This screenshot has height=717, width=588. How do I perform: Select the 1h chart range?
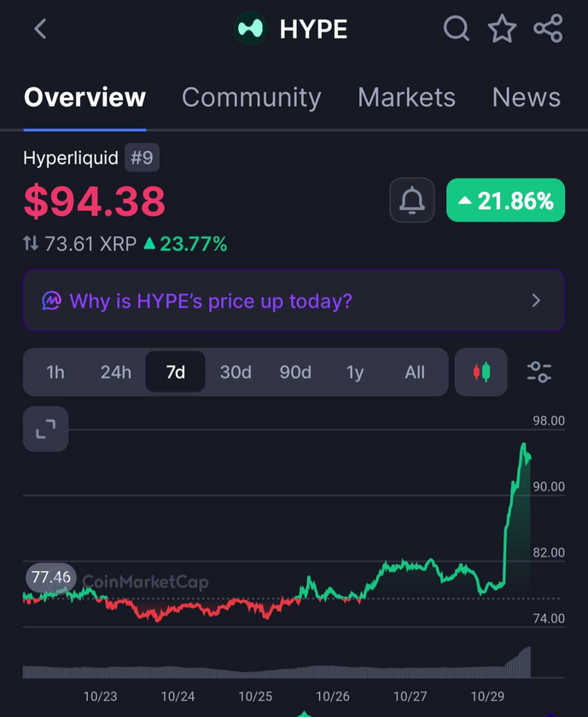coord(55,372)
